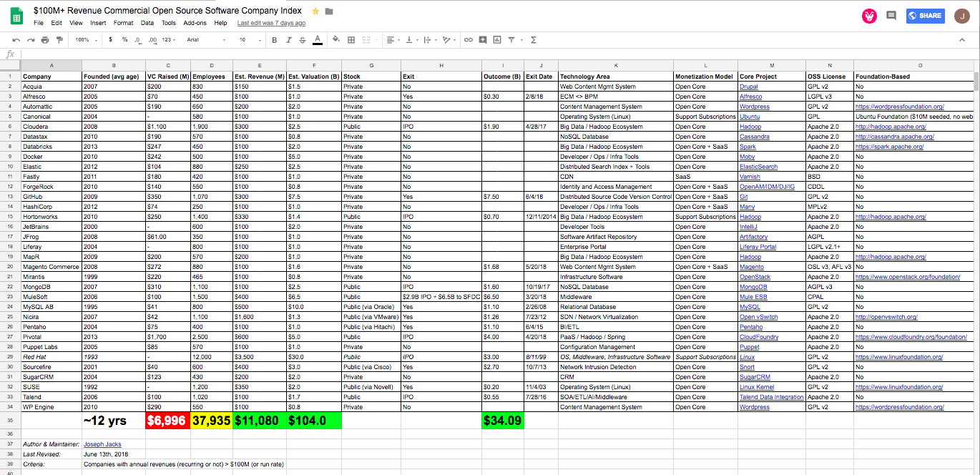Open the Add-ons menu
This screenshot has width=980, height=475.
point(195,23)
